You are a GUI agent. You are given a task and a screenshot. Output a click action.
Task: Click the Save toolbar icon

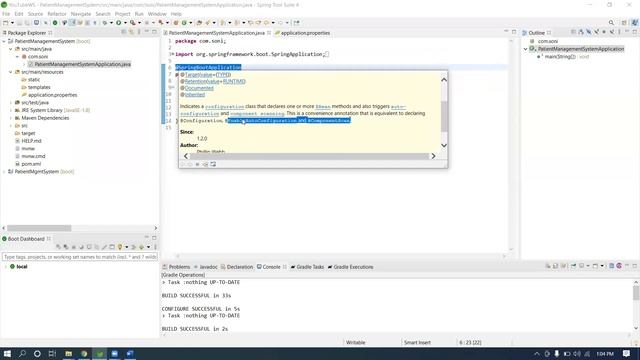pyautogui.click(x=19, y=23)
